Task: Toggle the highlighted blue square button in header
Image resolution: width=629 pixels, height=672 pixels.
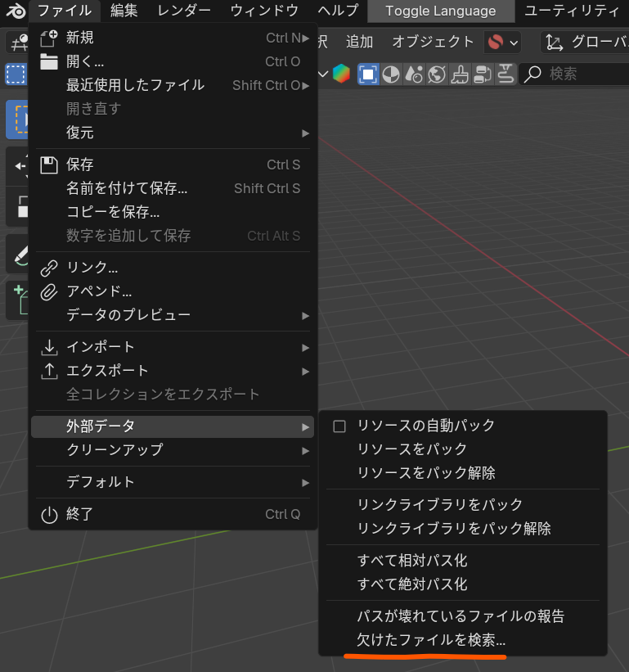Action: point(368,74)
